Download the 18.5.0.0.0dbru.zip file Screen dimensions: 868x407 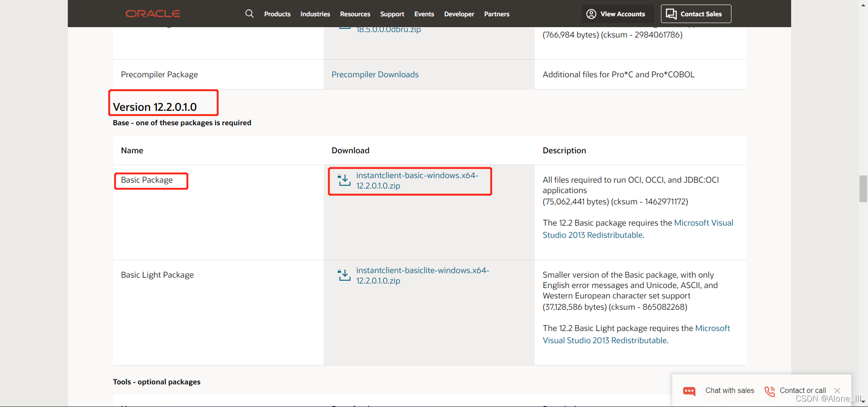[x=388, y=29]
